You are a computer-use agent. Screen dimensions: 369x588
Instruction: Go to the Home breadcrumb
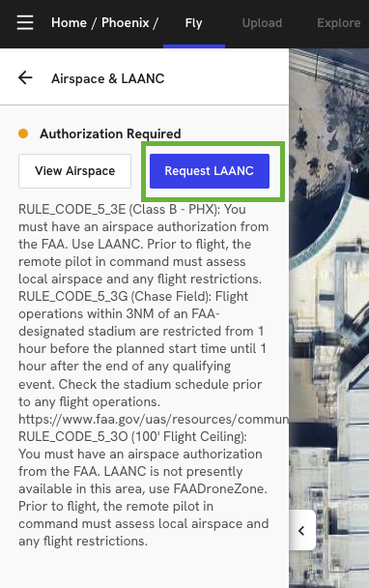point(69,23)
